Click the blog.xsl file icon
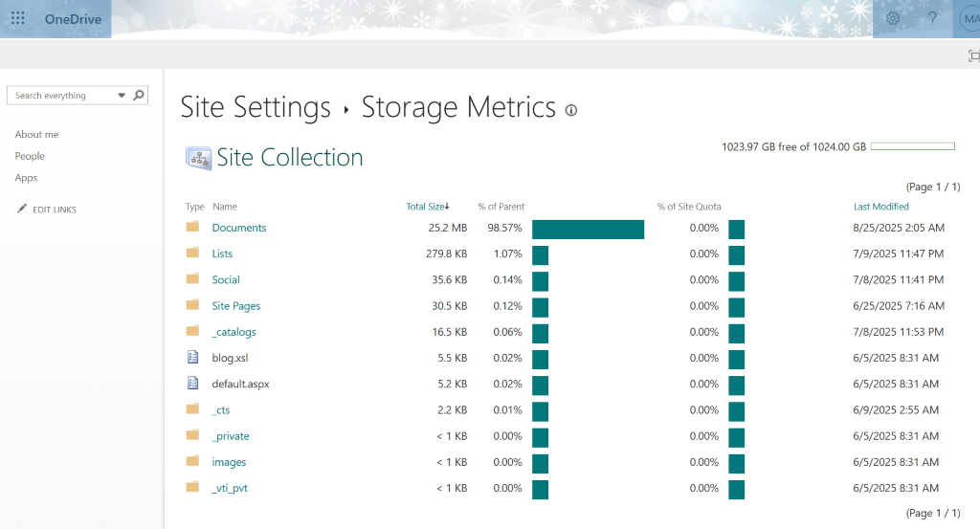 192,358
